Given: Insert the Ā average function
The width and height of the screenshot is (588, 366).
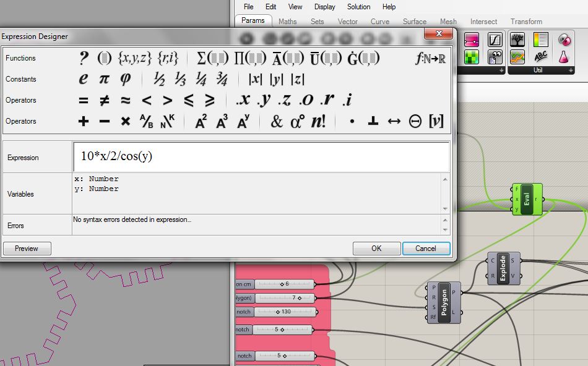Looking at the screenshot, I should click(x=288, y=58).
